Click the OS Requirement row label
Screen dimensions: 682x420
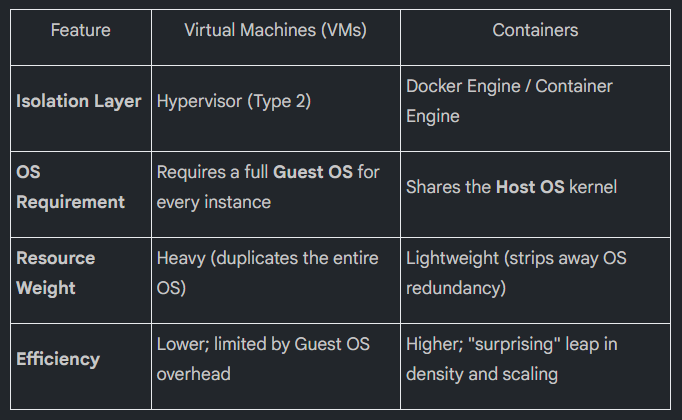point(70,187)
